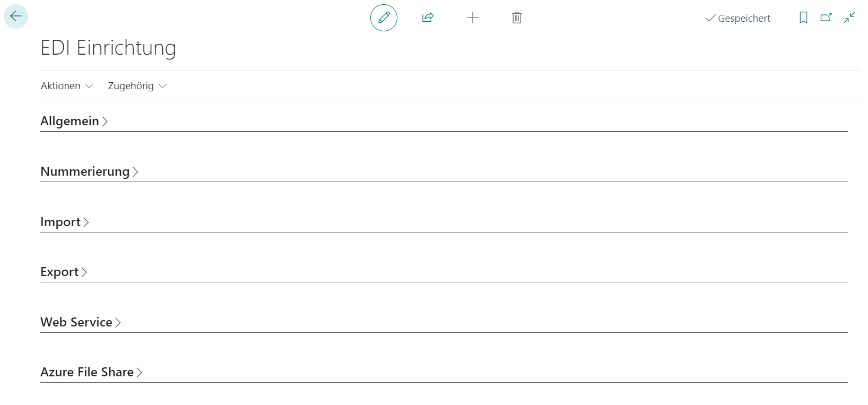Expand the Nummerierung section

tap(85, 172)
